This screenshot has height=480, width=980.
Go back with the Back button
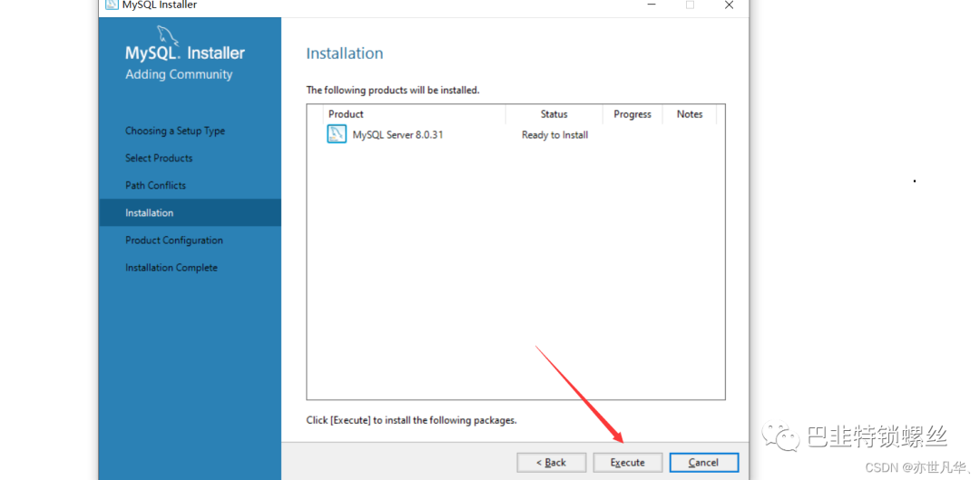click(552, 463)
